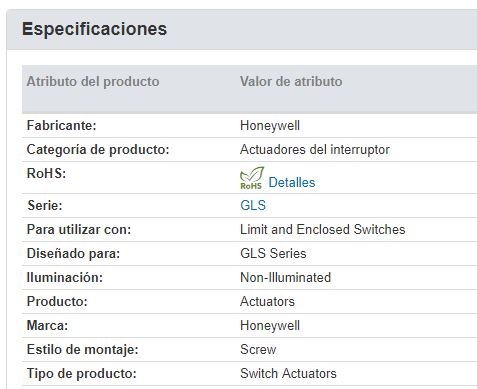Click the Fabricante attribute label
This screenshot has width=477, height=389.
point(61,126)
